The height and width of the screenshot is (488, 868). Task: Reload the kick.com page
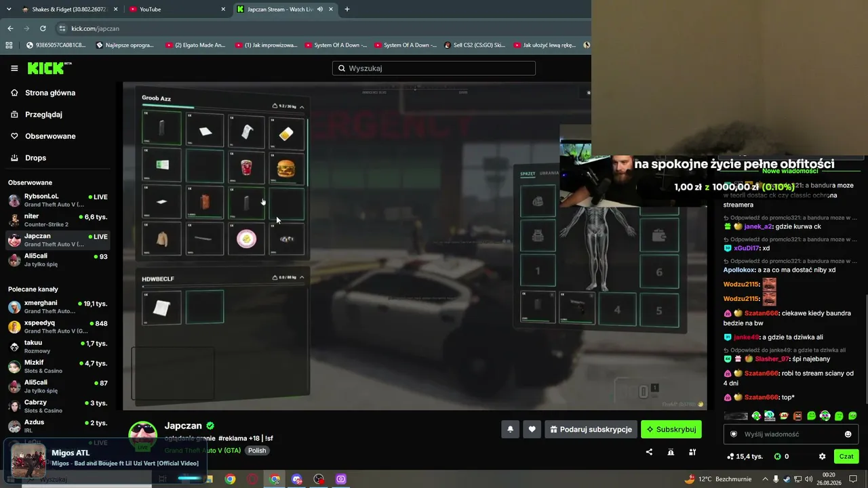43,28
